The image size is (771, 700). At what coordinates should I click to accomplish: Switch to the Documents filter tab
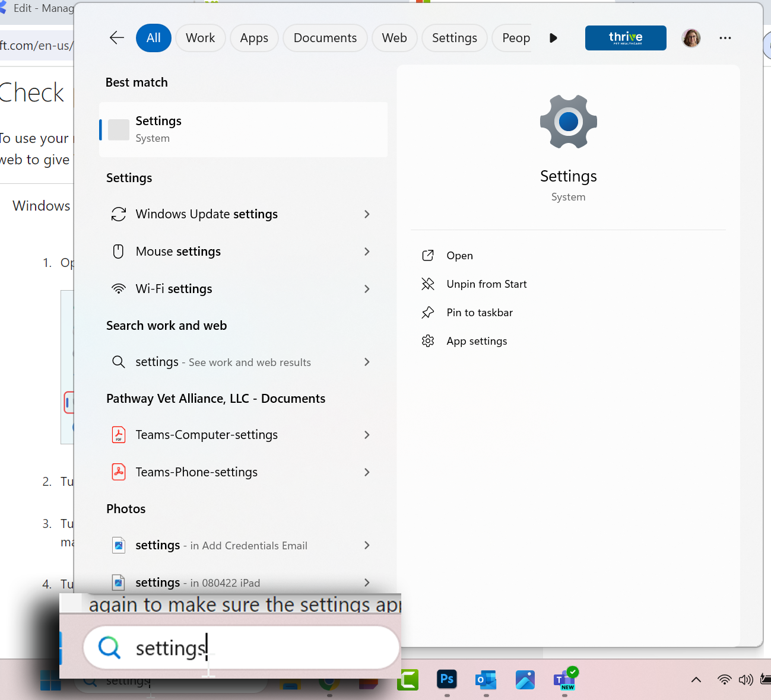(x=325, y=38)
